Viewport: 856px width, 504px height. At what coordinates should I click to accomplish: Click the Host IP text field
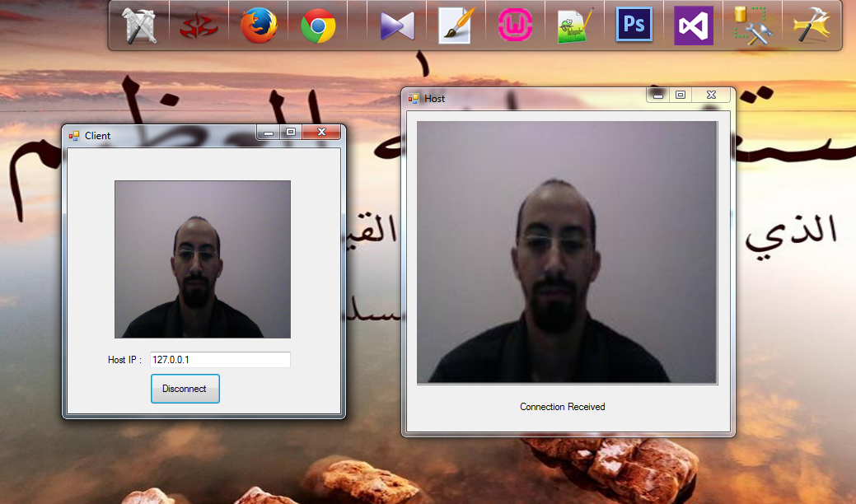click(x=219, y=360)
